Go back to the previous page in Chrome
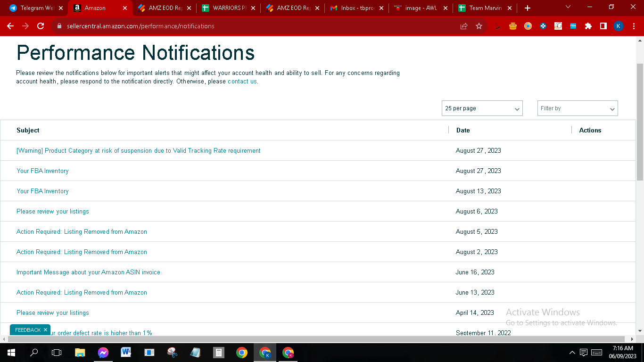The height and width of the screenshot is (362, 644). click(x=10, y=26)
